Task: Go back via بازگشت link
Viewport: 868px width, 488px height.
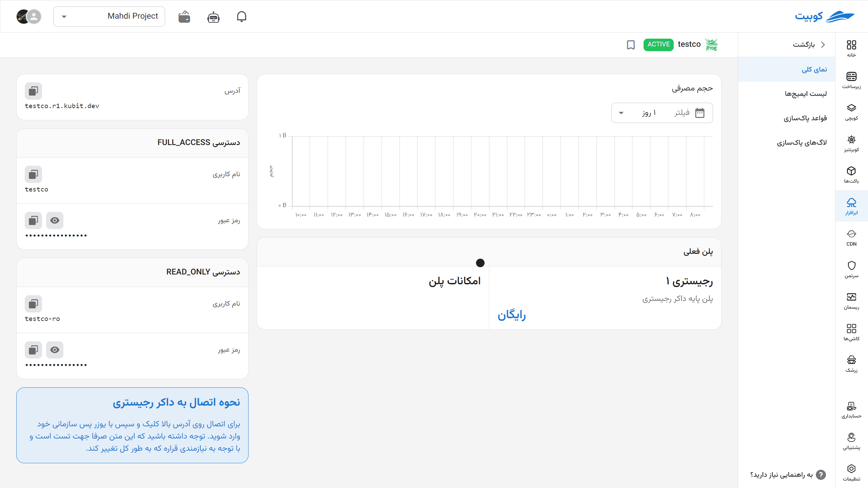Action: click(x=804, y=45)
